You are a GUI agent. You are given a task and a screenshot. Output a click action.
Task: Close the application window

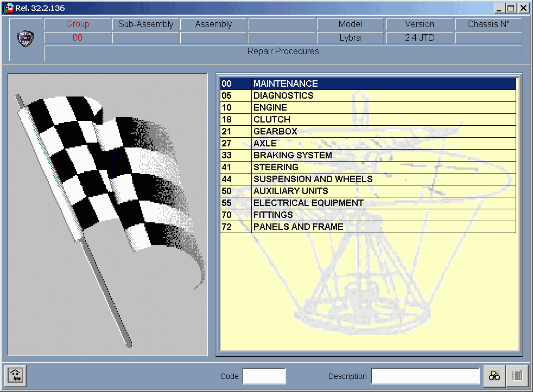(523, 8)
